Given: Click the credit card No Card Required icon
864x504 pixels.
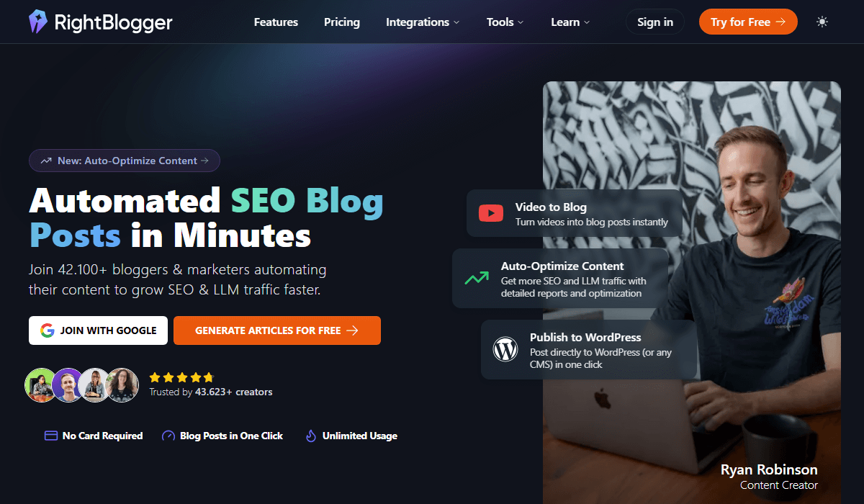Looking at the screenshot, I should click(x=51, y=436).
